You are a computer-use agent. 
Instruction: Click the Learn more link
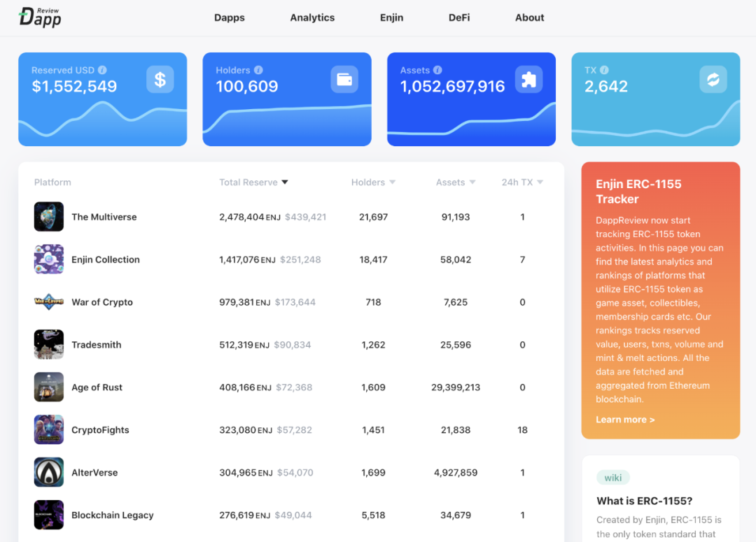click(625, 420)
